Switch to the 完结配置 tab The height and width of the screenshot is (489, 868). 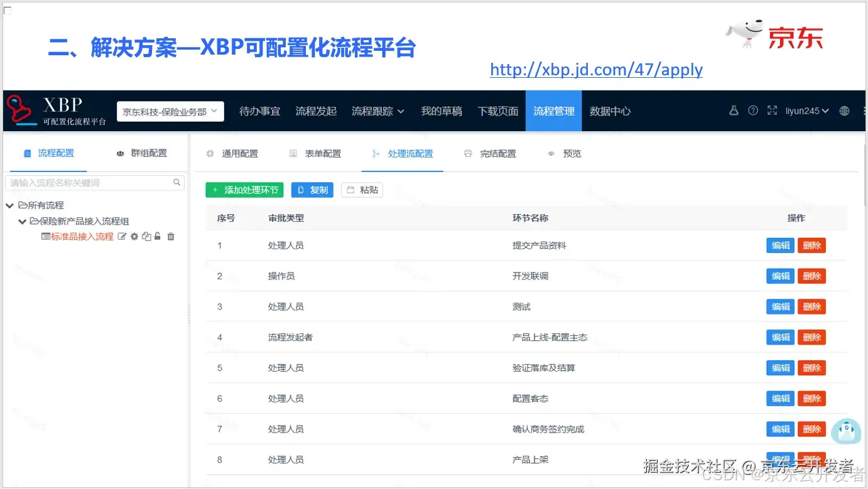tap(490, 154)
